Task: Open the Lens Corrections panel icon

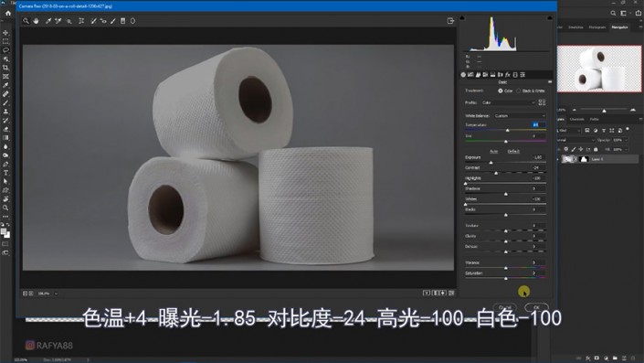Action: click(501, 75)
